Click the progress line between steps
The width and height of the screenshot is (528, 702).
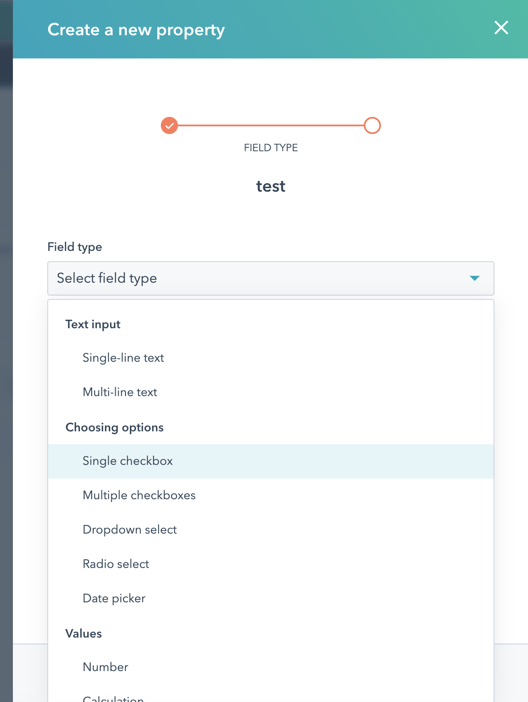click(x=270, y=126)
